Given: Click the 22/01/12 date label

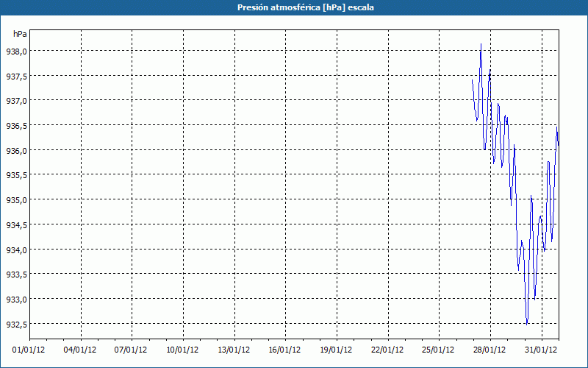Looking at the screenshot, I should (x=387, y=350).
